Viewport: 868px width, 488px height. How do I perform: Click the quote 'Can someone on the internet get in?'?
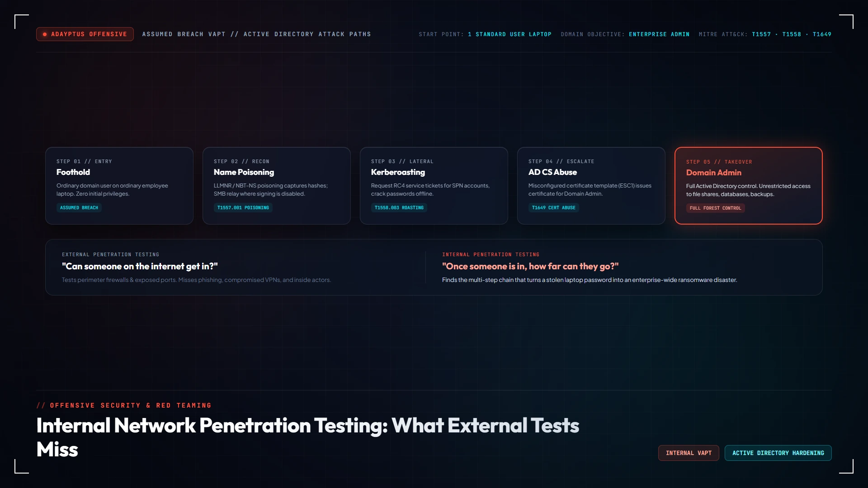[140, 267]
